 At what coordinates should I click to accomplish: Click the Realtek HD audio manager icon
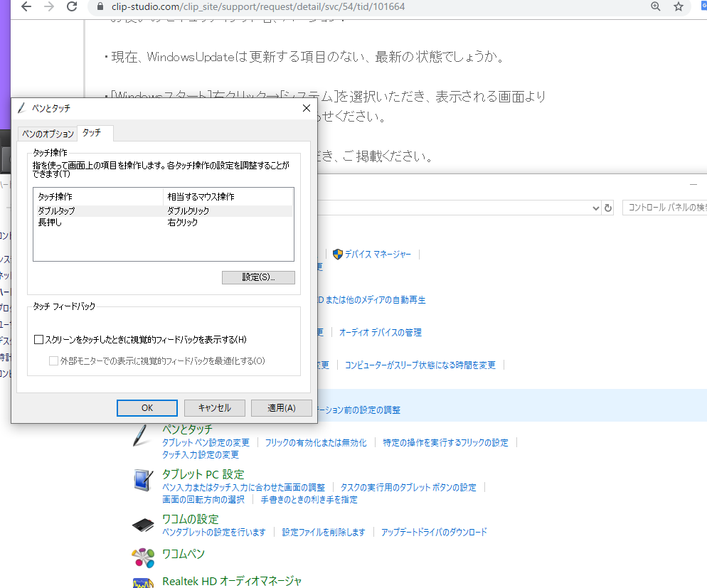point(143,582)
